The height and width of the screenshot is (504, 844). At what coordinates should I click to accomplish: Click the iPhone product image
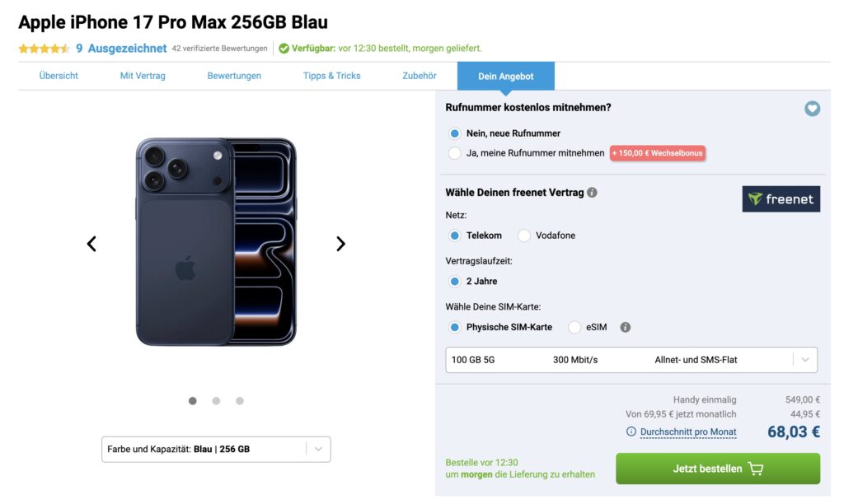pyautogui.click(x=216, y=242)
